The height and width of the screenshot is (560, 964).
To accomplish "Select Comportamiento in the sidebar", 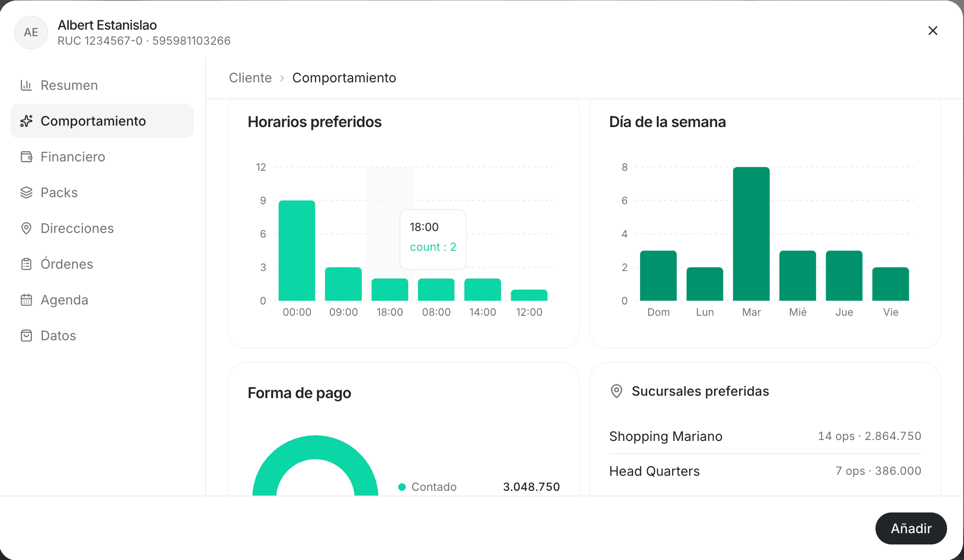I will coord(102,121).
